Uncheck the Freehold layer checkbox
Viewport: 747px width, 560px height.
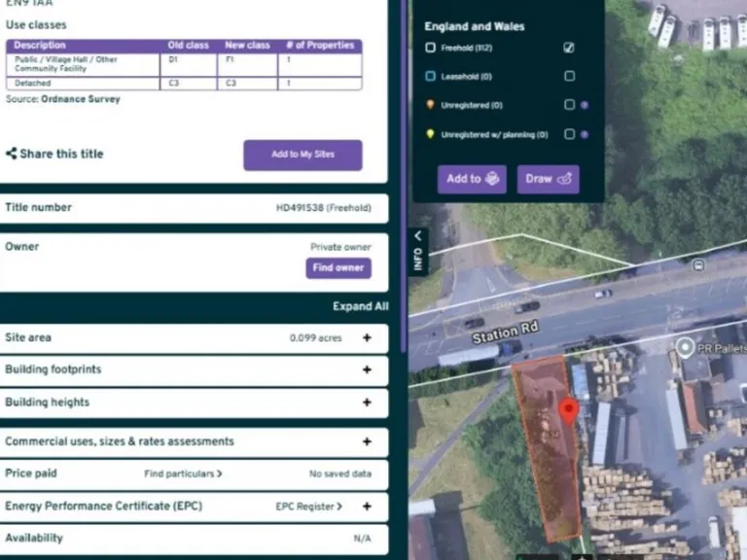coord(569,48)
